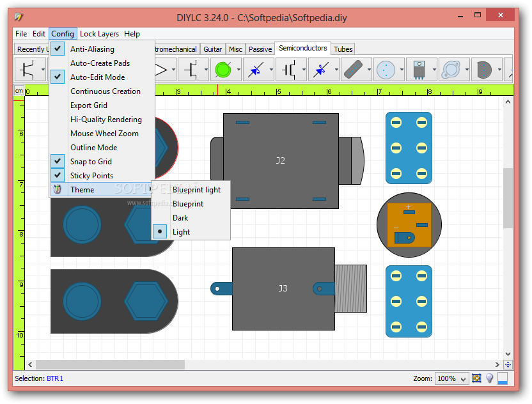532x404 pixels.
Task: Select the grey diode body component tool
Action: 353,70
